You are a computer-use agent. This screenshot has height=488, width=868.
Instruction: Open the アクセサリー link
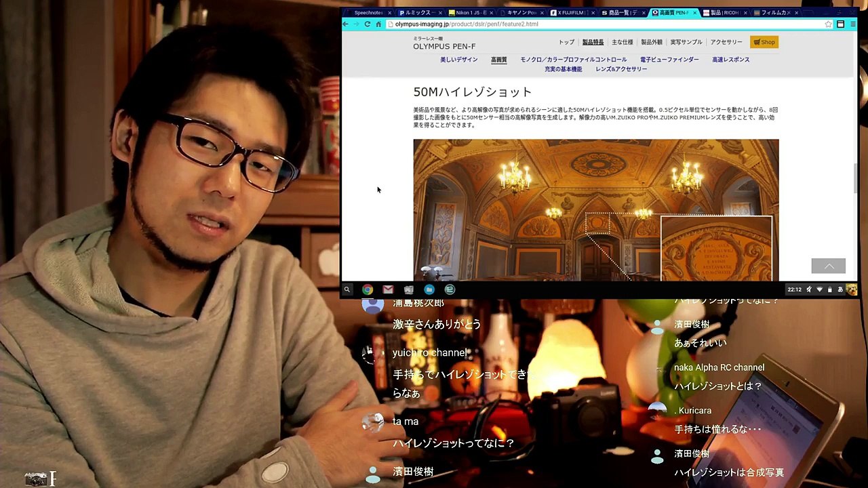tap(726, 42)
